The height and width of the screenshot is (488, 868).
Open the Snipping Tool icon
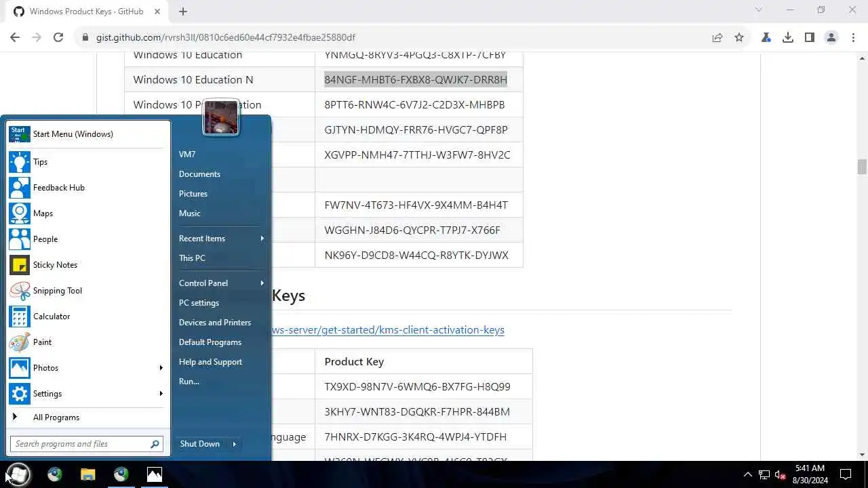pyautogui.click(x=20, y=291)
